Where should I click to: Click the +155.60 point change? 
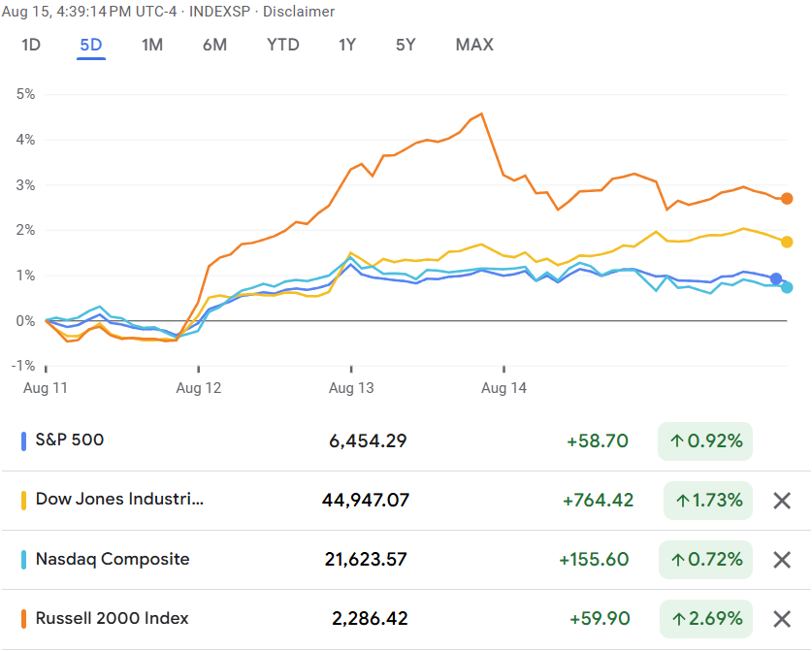click(x=594, y=560)
